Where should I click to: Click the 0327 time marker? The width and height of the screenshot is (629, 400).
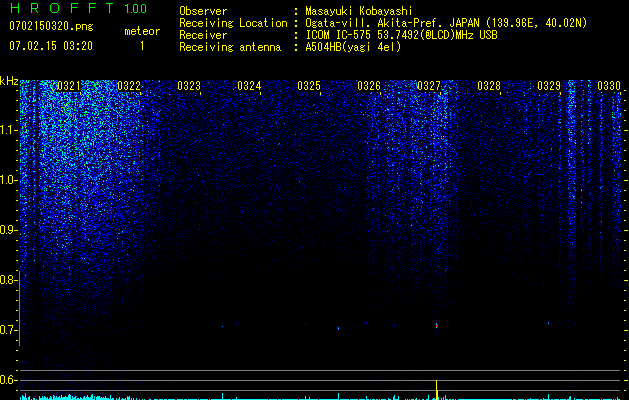pos(428,85)
